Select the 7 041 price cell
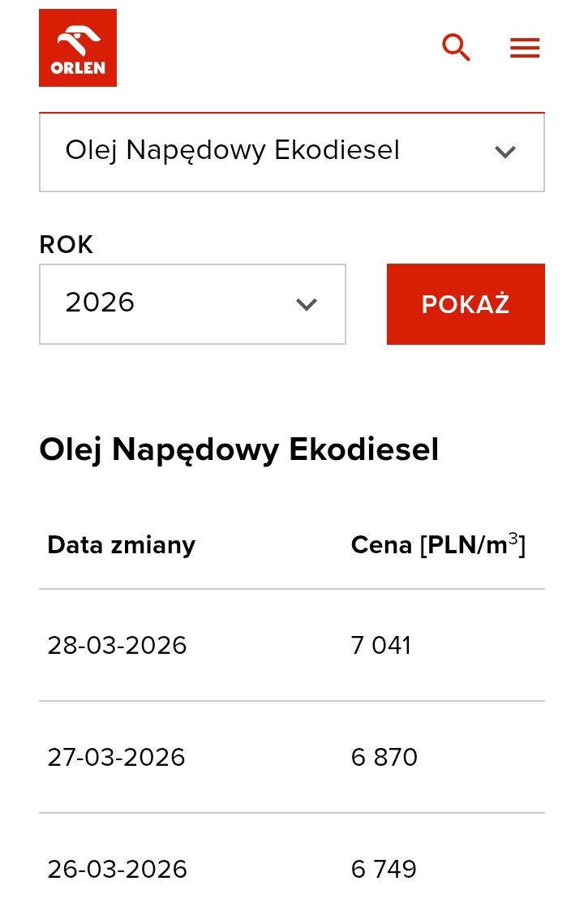The image size is (584, 924). [x=381, y=646]
